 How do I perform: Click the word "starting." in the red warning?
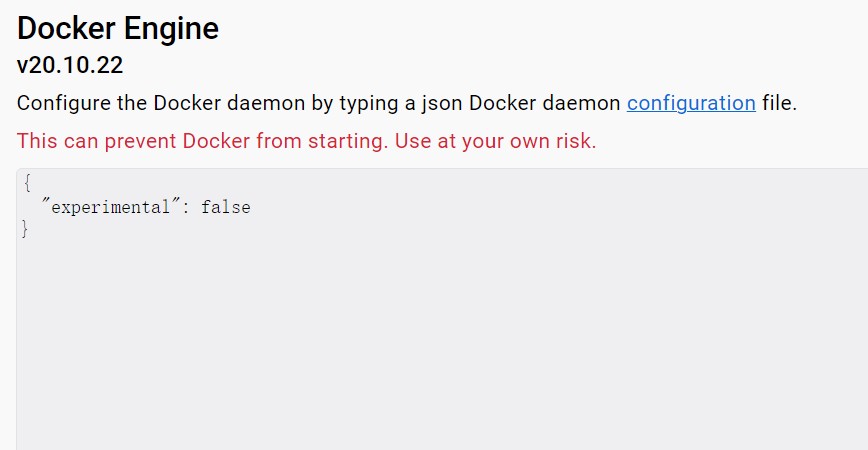tap(348, 141)
